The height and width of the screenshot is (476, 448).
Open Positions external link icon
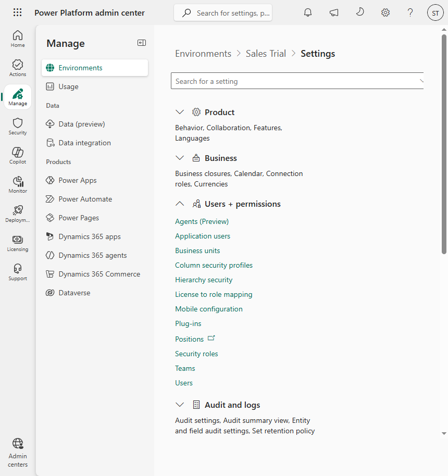pos(211,338)
